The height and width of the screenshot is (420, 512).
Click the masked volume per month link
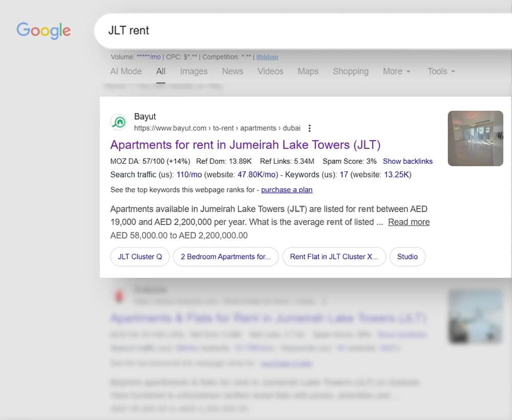click(x=148, y=57)
